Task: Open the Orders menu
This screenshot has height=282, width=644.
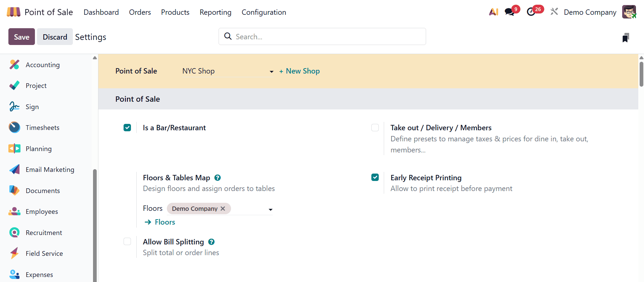Action: [140, 12]
